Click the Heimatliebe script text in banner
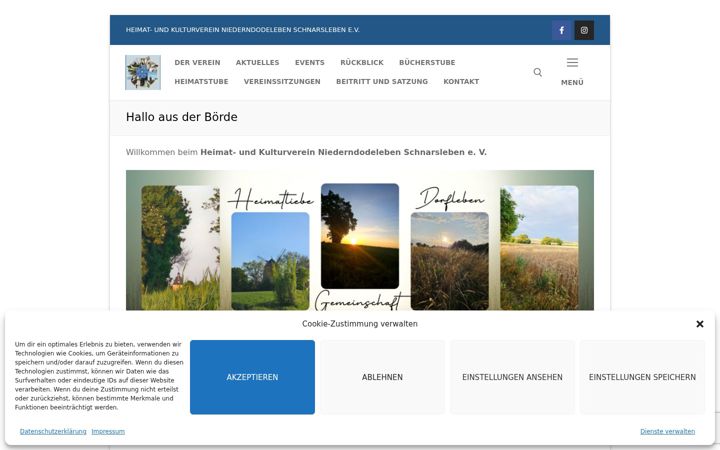Screen dimensions: 720x450 tap(271, 199)
